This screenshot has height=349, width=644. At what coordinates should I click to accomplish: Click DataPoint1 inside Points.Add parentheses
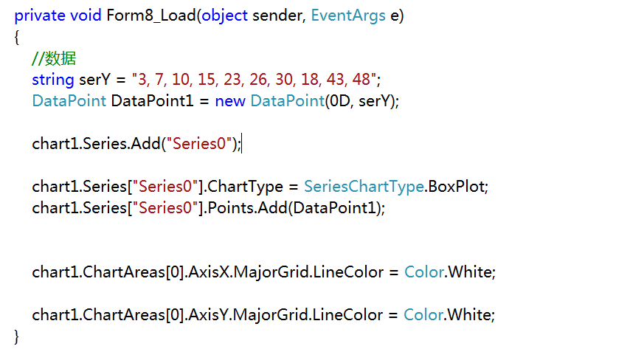(x=335, y=208)
